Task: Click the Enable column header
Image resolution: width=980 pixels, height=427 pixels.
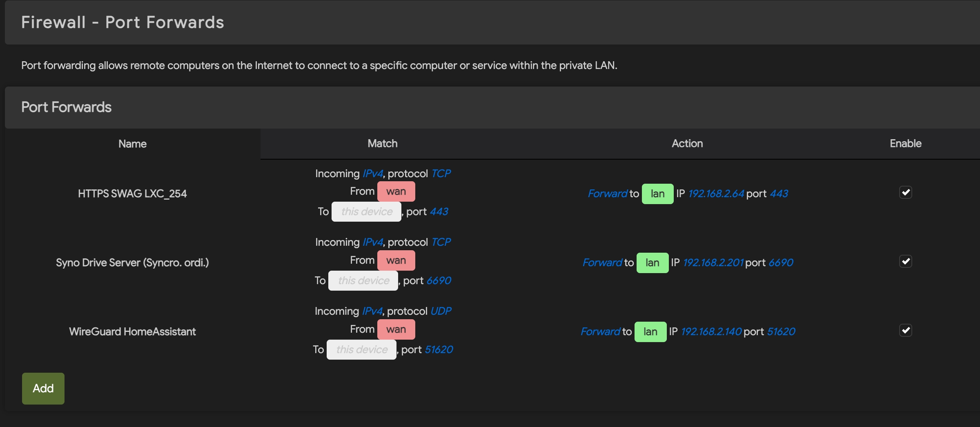Action: click(905, 144)
